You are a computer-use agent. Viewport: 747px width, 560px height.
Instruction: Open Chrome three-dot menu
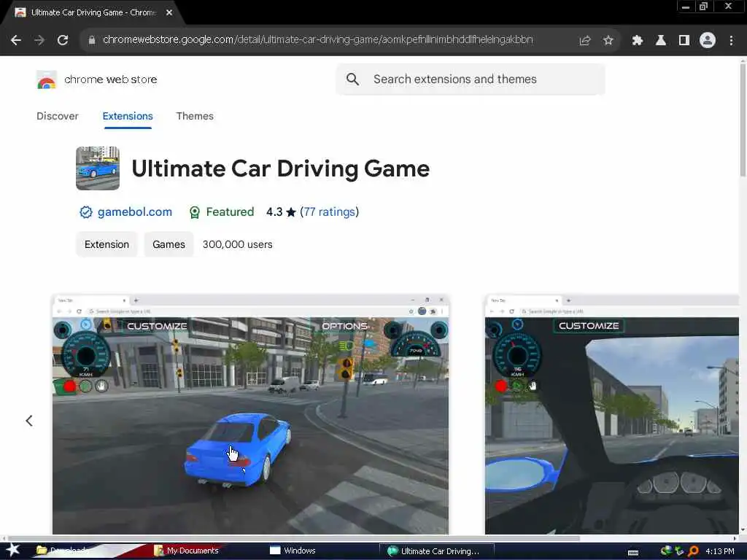click(731, 41)
